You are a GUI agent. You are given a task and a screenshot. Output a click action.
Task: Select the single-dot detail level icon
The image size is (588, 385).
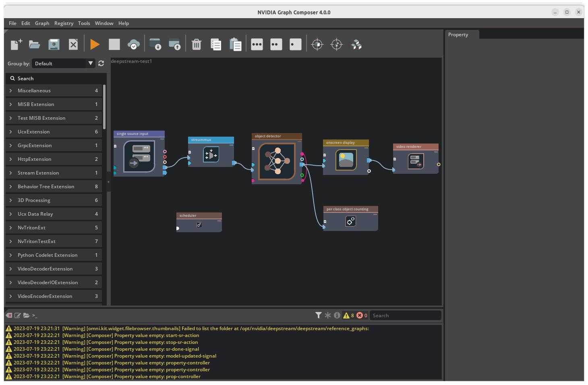click(296, 44)
